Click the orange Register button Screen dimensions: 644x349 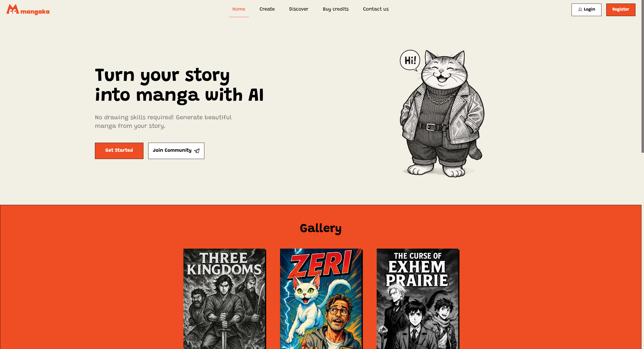(620, 10)
